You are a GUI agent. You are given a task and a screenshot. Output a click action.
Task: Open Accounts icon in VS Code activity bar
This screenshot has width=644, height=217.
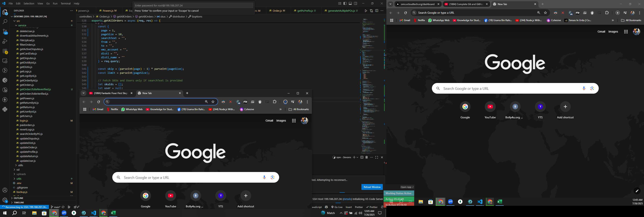[5, 190]
